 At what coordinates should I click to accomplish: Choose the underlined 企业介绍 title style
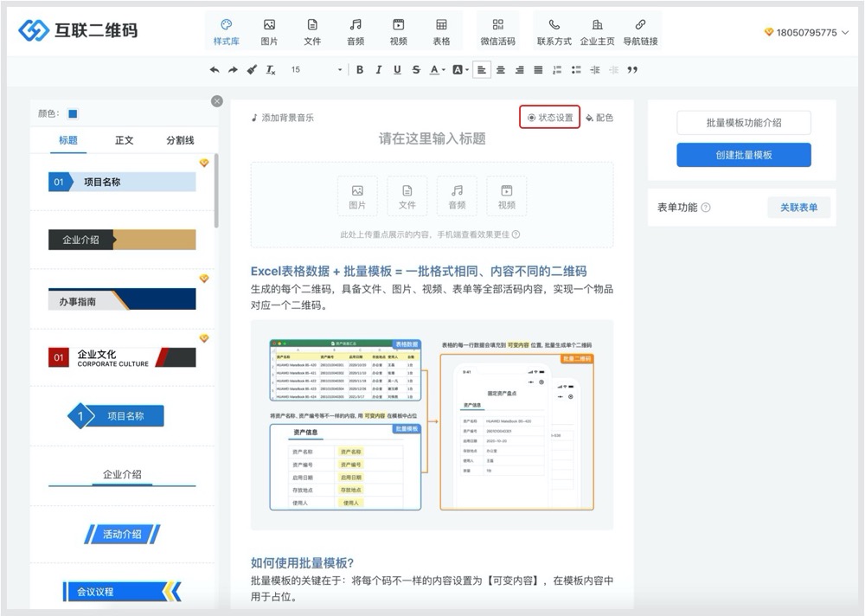[x=122, y=476]
